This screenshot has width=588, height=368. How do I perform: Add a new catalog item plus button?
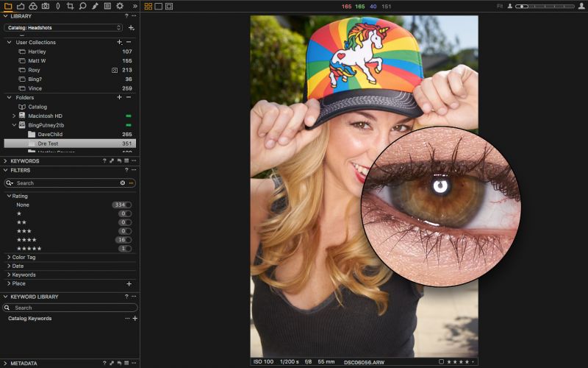[132, 28]
